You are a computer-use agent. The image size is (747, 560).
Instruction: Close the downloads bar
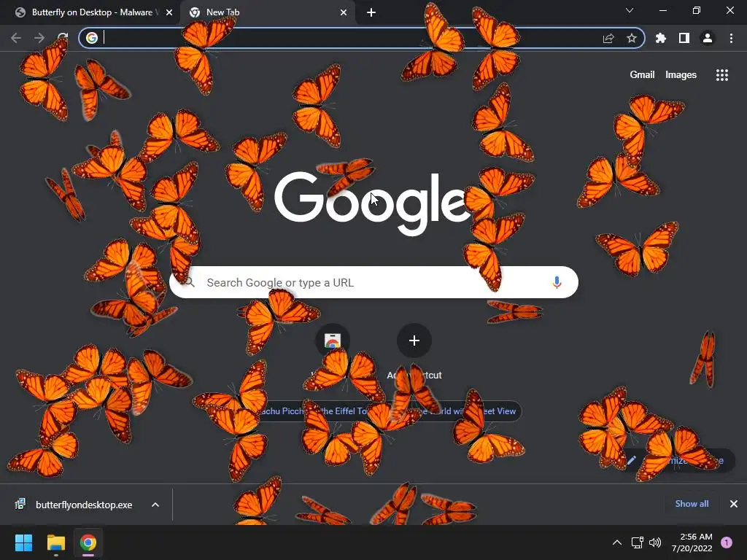coord(734,504)
